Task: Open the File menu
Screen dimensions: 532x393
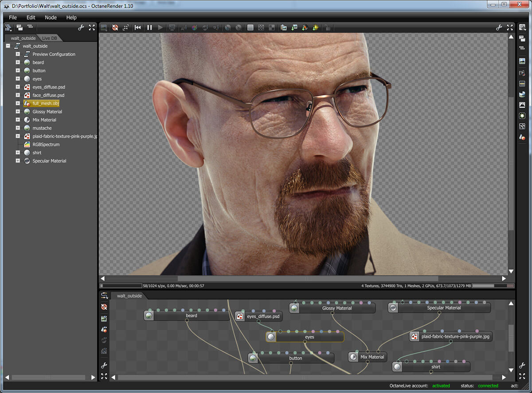Action: coord(13,17)
